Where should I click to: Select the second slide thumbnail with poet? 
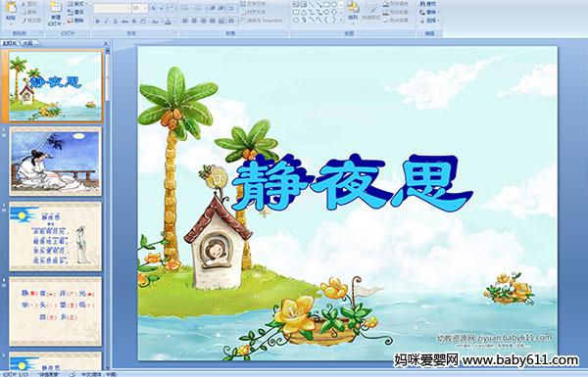click(x=55, y=162)
